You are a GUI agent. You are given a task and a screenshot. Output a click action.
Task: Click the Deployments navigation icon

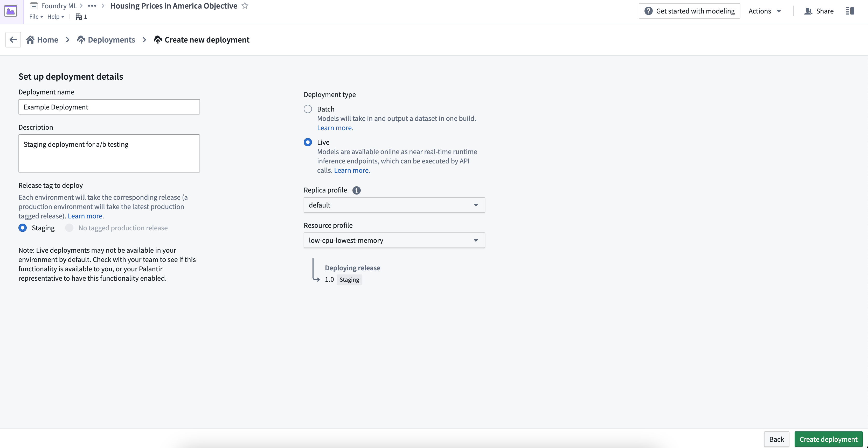coord(80,39)
